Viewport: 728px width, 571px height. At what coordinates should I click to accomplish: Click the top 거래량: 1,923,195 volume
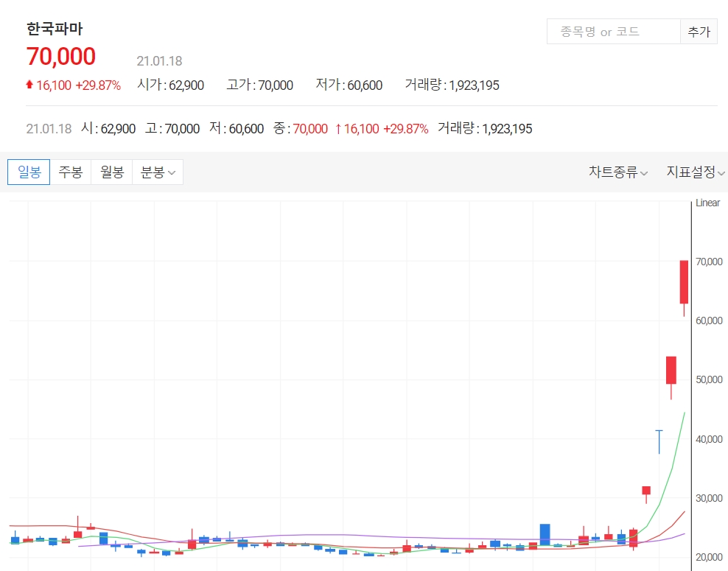[452, 85]
